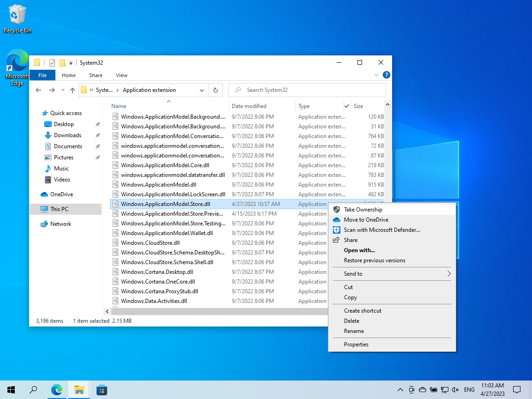The height and width of the screenshot is (399, 532).
Task: Open the Recycle Bin desktop icon
Action: [17, 19]
